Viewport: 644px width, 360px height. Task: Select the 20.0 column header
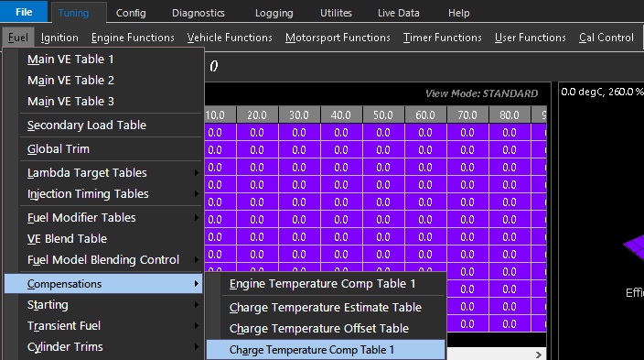tap(257, 115)
